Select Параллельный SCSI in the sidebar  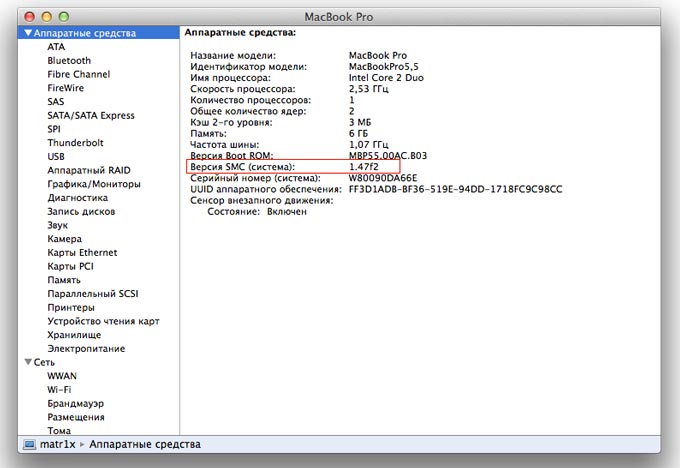pos(92,294)
